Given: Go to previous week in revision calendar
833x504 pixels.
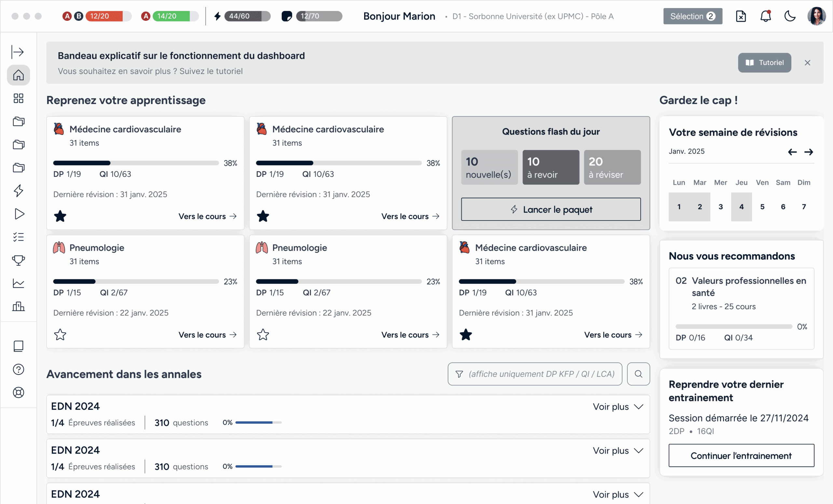Looking at the screenshot, I should 792,152.
